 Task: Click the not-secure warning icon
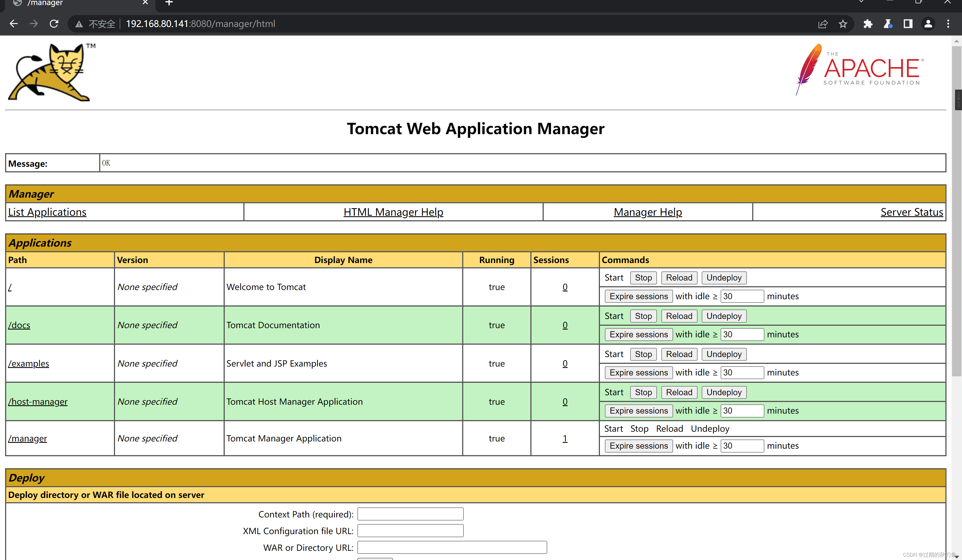tap(79, 24)
